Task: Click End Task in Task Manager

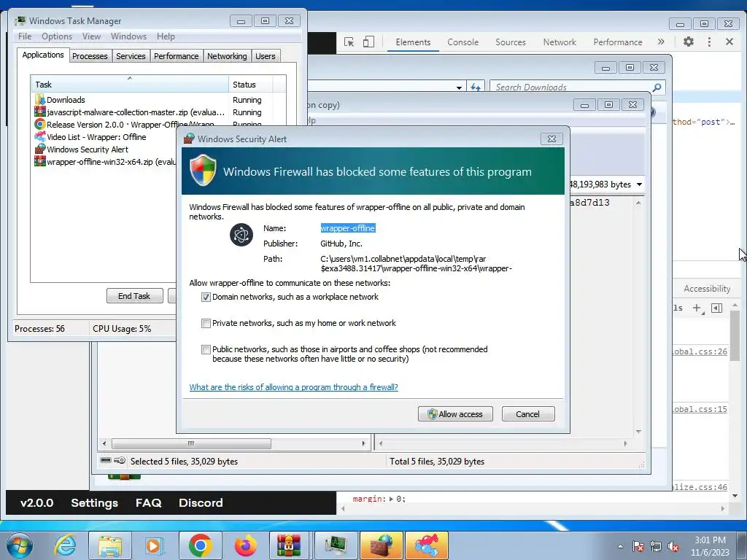Action: click(134, 296)
